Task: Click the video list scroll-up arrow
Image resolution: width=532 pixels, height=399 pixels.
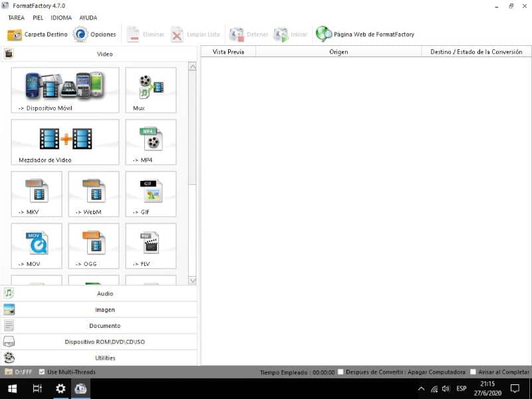Action: click(x=192, y=66)
